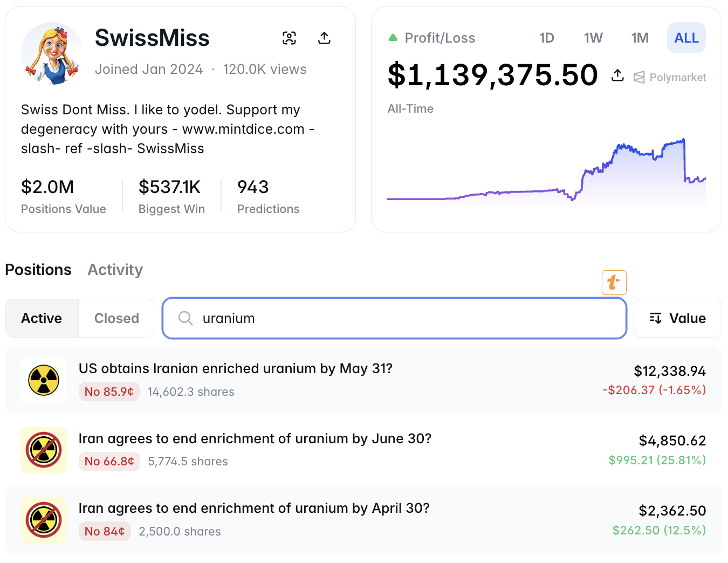
Task: Open the Value sort dropdown
Action: (x=677, y=318)
